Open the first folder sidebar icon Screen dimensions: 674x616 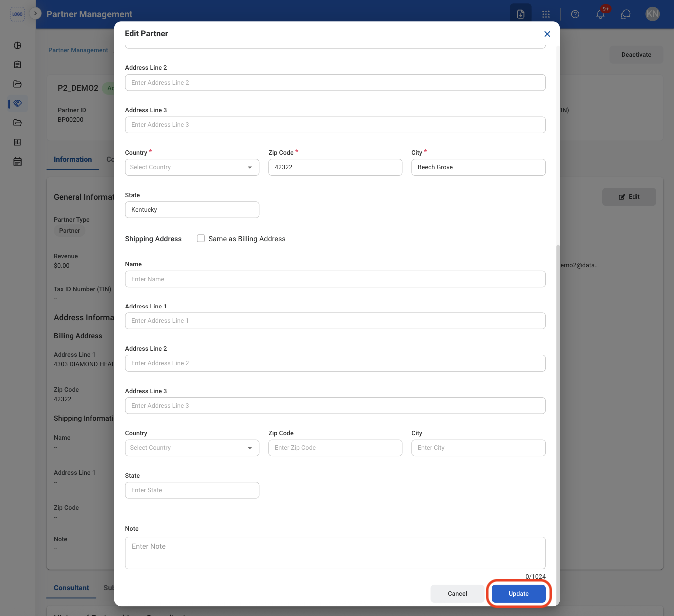point(18,84)
